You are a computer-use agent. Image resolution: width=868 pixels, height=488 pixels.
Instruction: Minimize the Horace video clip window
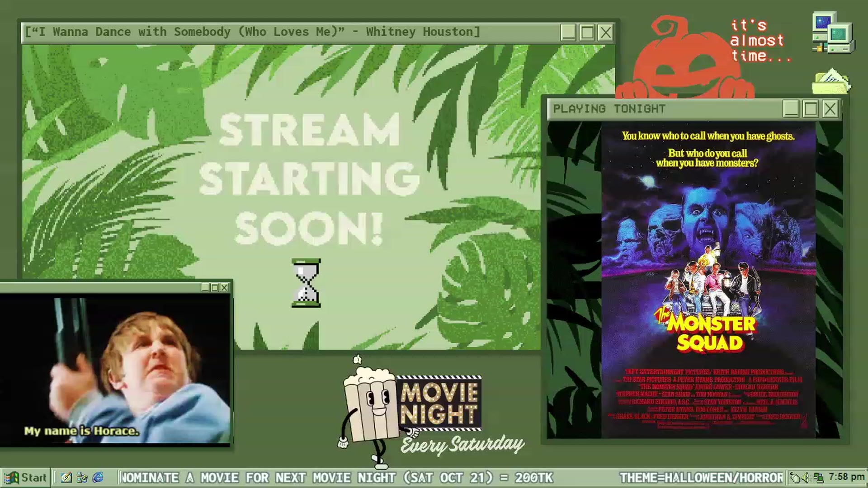point(205,287)
